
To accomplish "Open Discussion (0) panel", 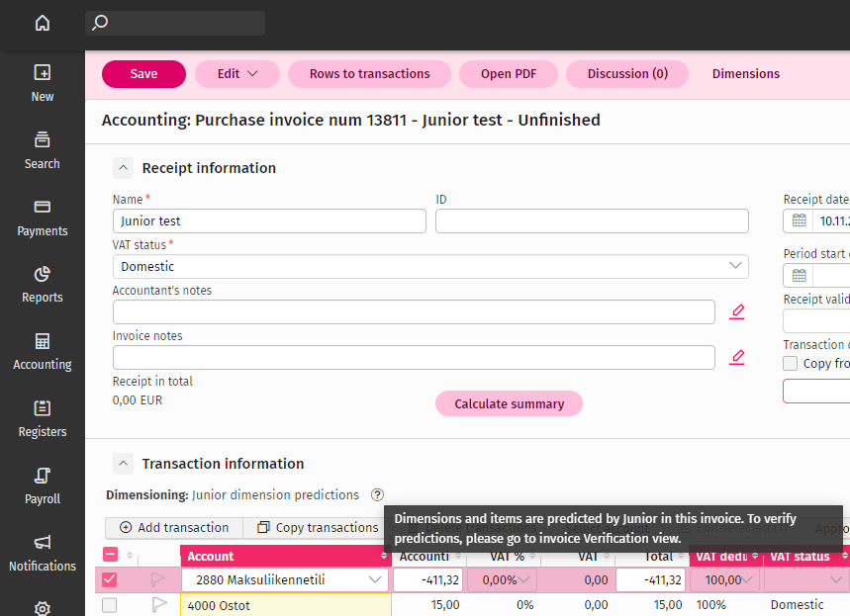I will coord(627,74).
